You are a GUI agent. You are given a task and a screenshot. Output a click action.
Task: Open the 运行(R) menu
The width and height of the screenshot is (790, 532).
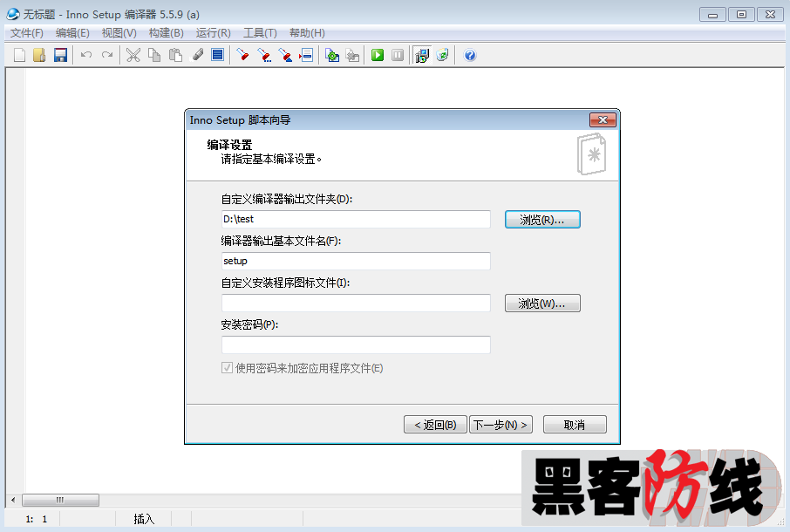(x=213, y=33)
